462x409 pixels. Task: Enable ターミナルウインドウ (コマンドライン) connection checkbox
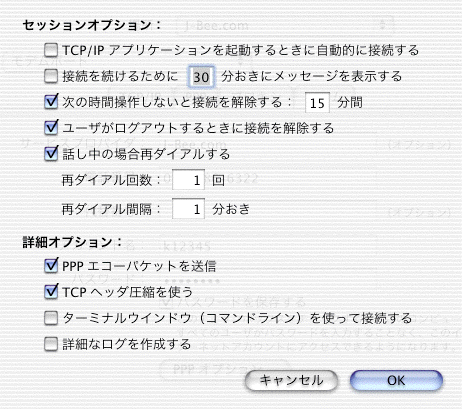tap(51, 318)
